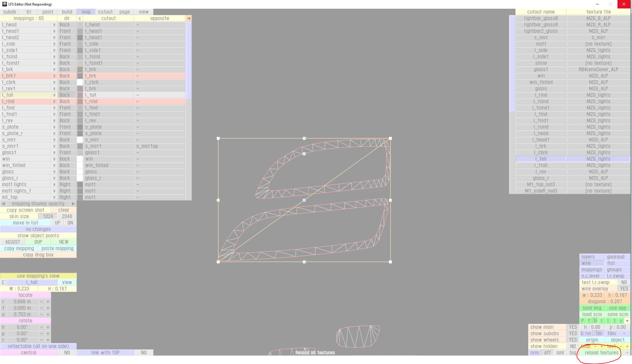Screen dimensions: 632x364
Task: Open the 'v' dropdown for s_mirr1 mapping
Action: coord(54,146)
